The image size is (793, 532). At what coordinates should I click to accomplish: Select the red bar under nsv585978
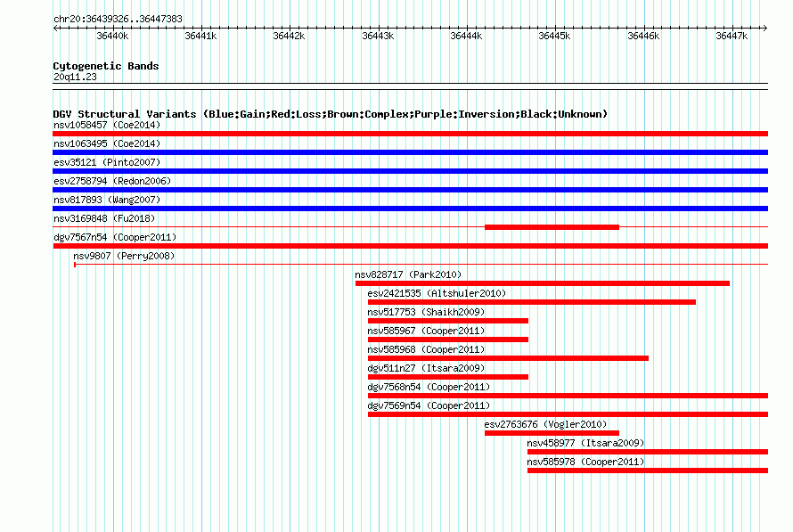click(648, 471)
